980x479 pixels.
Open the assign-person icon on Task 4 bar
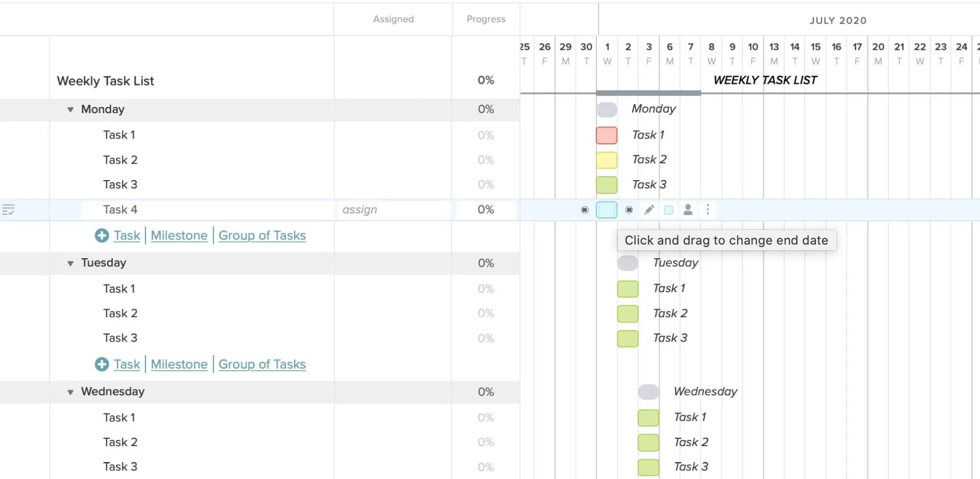pyautogui.click(x=688, y=210)
